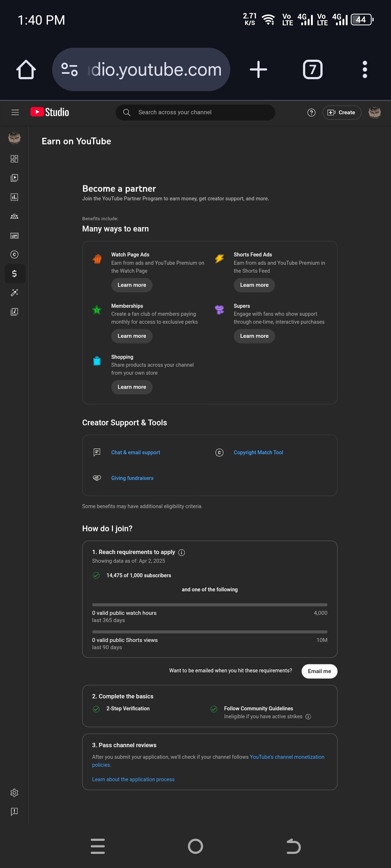This screenshot has width=391, height=868.
Task: Open the Subtitles sidebar icon
Action: pos(14,235)
